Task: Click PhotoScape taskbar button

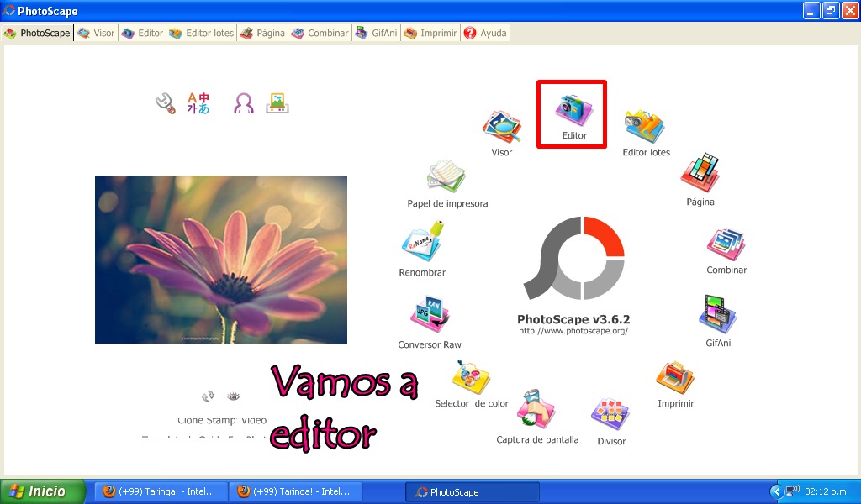Action: tap(473, 492)
